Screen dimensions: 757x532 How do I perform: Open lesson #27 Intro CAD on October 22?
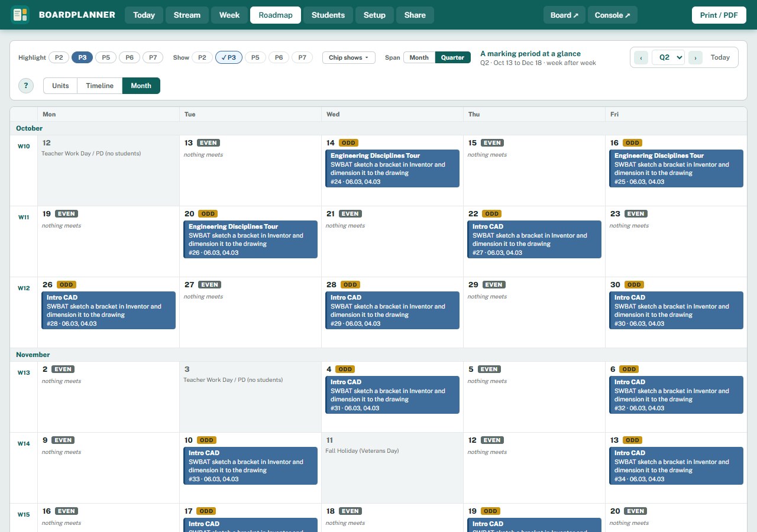pyautogui.click(x=534, y=239)
